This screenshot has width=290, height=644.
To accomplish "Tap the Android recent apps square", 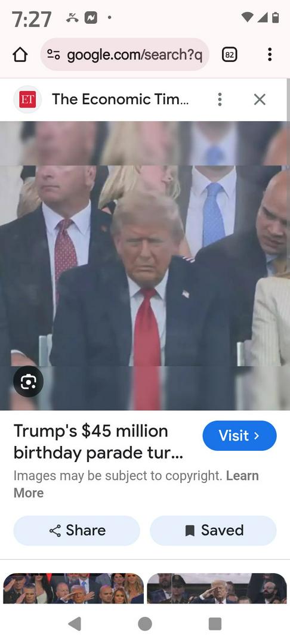I will coord(215,624).
